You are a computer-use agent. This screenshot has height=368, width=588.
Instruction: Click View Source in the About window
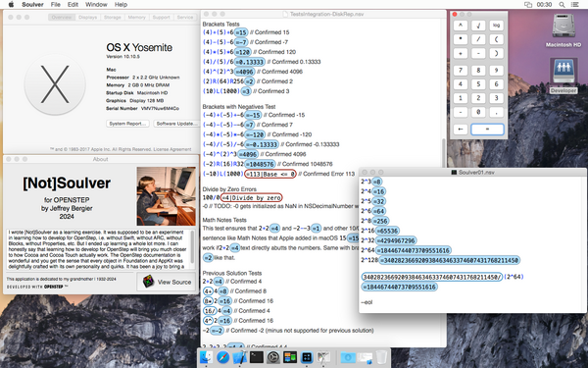pos(168,282)
